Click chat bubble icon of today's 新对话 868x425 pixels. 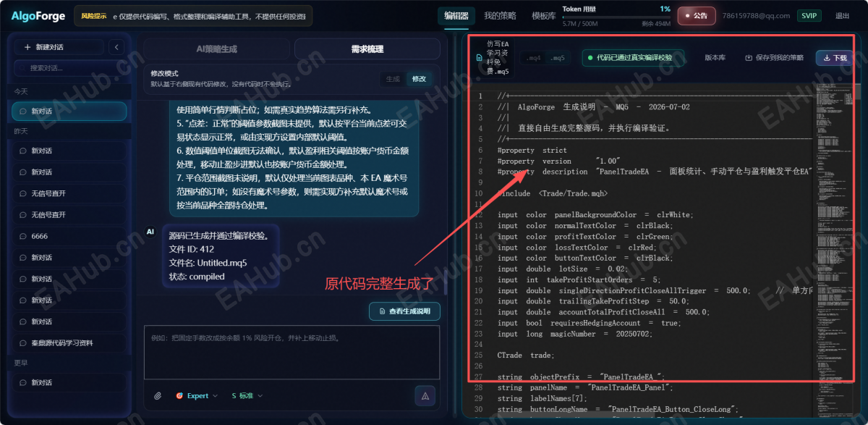click(x=23, y=111)
